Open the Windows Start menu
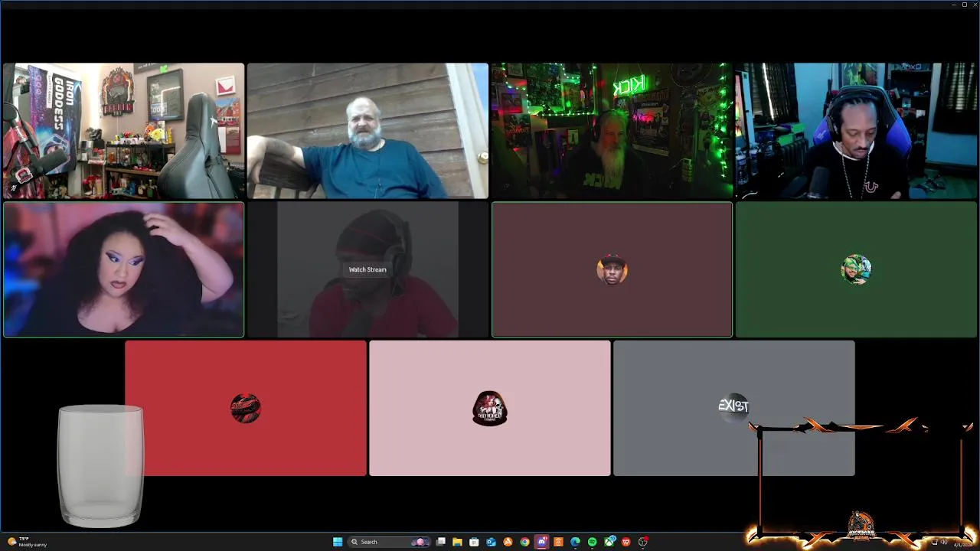The image size is (980, 551). pyautogui.click(x=338, y=542)
